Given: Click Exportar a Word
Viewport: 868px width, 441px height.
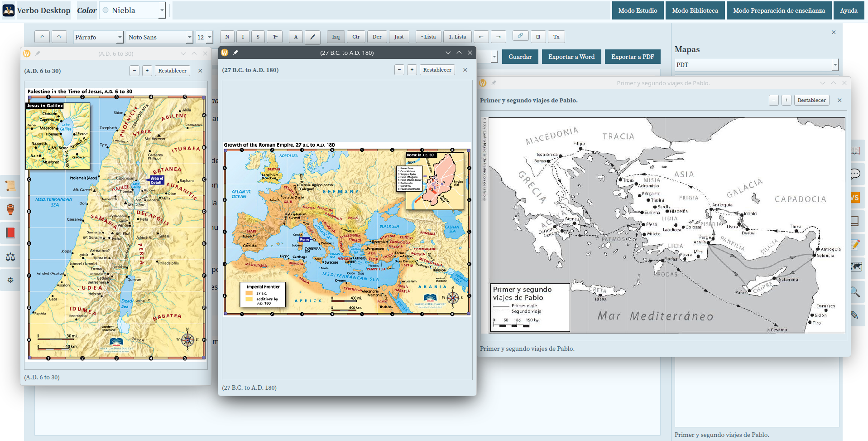Looking at the screenshot, I should 571,57.
